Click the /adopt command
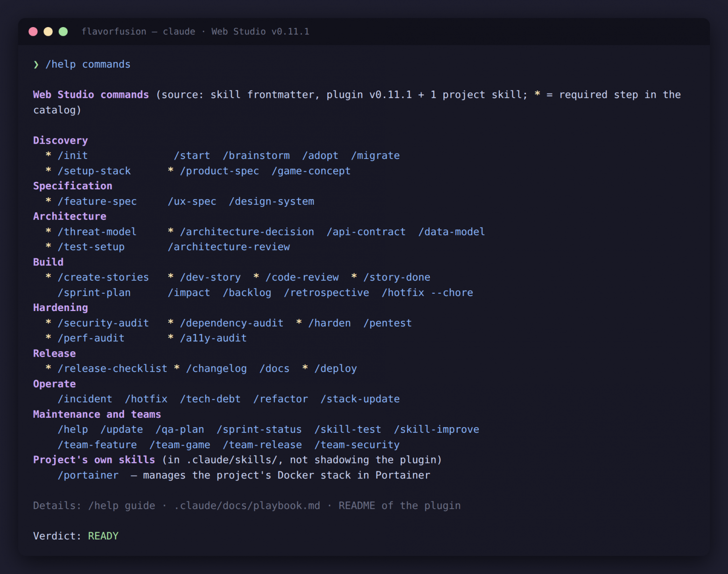The width and height of the screenshot is (728, 574). pos(320,156)
